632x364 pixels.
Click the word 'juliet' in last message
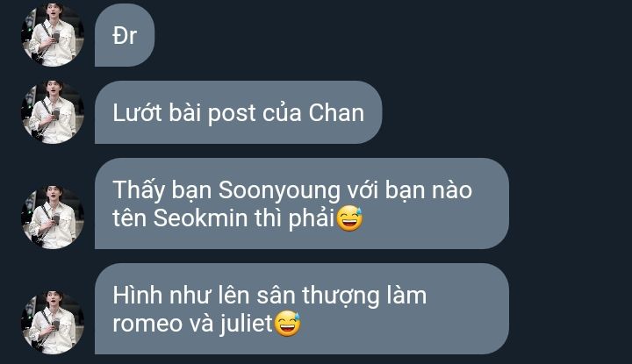(247, 325)
